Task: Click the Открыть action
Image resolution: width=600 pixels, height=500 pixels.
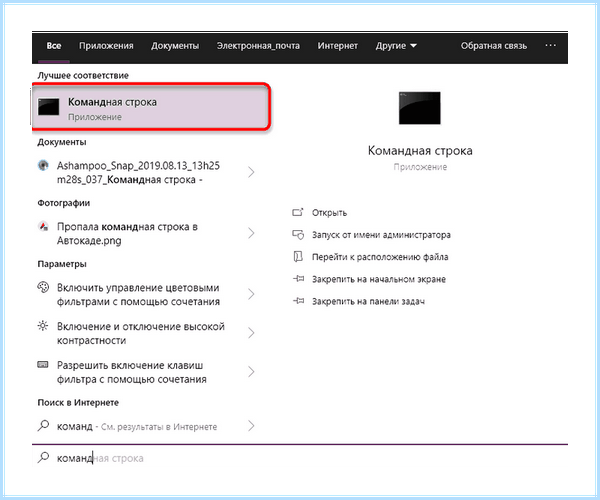Action: (329, 213)
